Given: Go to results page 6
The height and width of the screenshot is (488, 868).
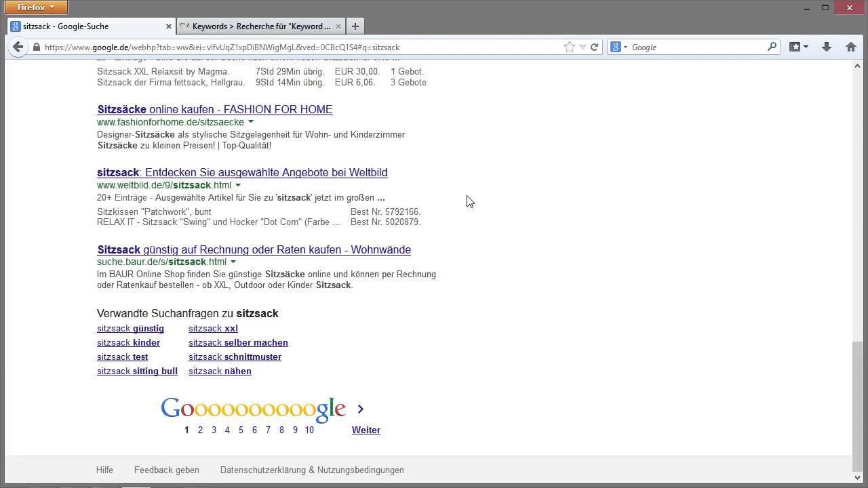Looking at the screenshot, I should (x=254, y=430).
